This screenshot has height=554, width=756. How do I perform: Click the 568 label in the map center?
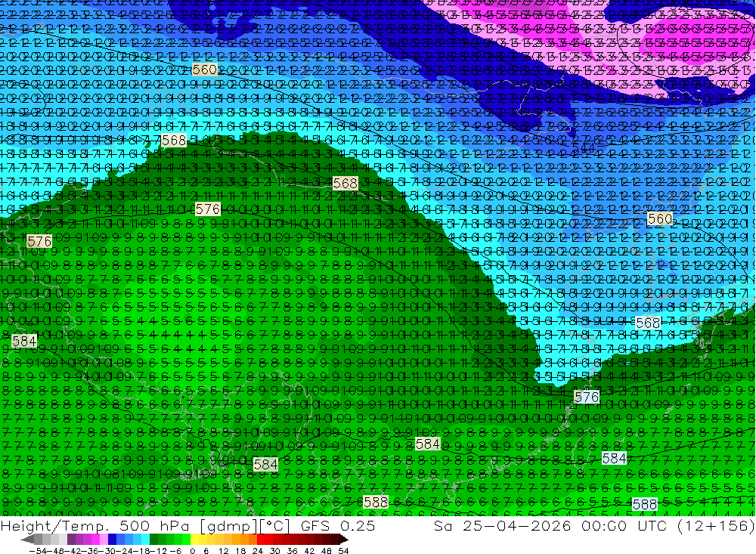(345, 184)
